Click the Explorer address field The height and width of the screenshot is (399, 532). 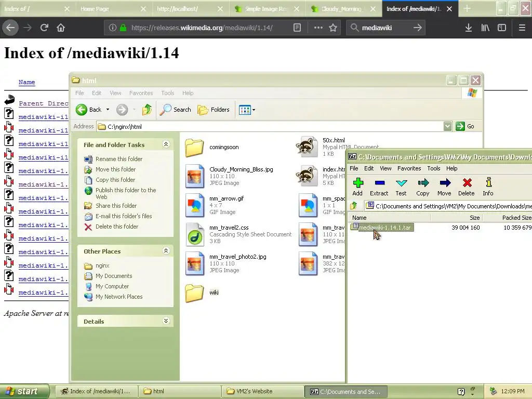[x=270, y=127]
